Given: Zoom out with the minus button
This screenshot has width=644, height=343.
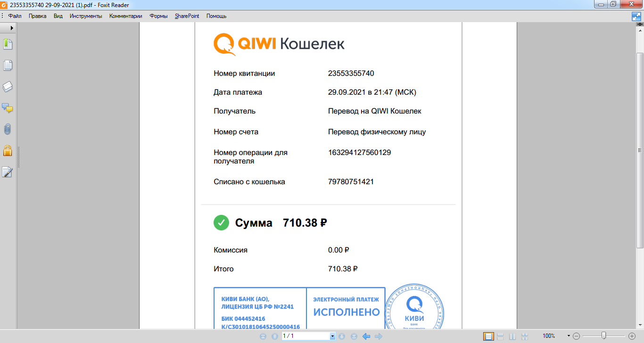Looking at the screenshot, I should (x=576, y=336).
